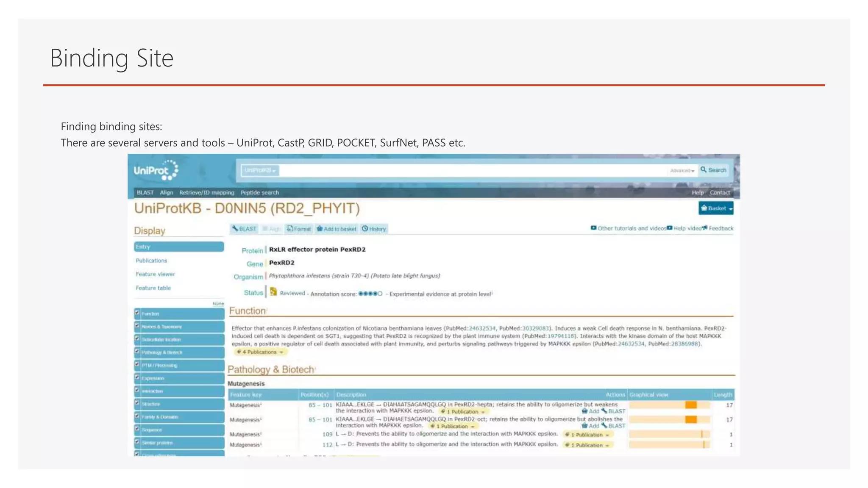Toggle the Function section checkbox

click(137, 313)
